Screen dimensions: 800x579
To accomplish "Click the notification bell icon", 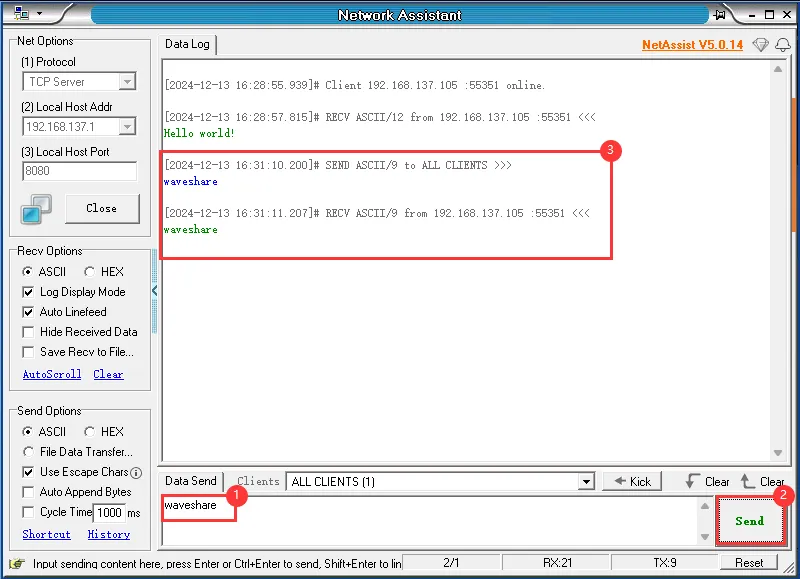I will [782, 45].
